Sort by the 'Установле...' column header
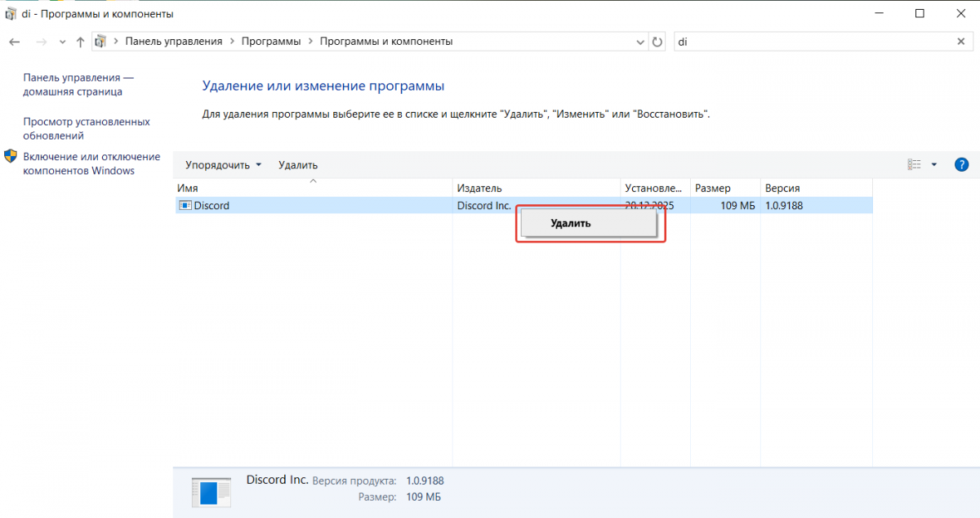 tap(656, 188)
